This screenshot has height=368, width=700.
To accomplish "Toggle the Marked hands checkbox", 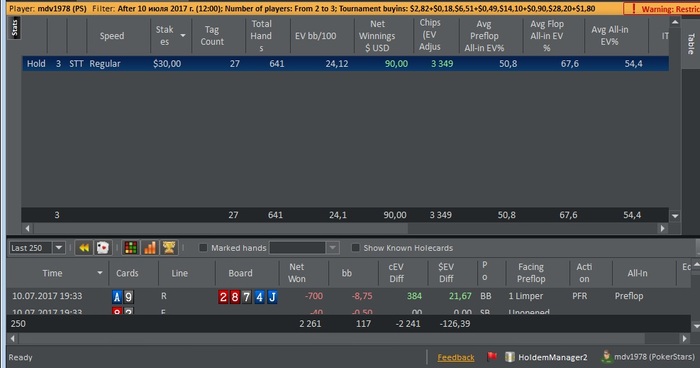I will (x=203, y=248).
